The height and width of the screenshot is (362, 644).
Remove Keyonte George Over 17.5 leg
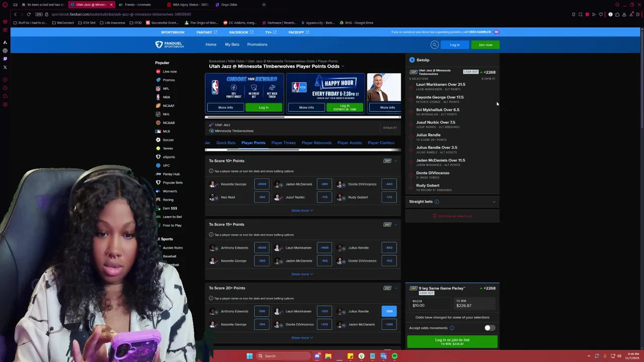411,99
